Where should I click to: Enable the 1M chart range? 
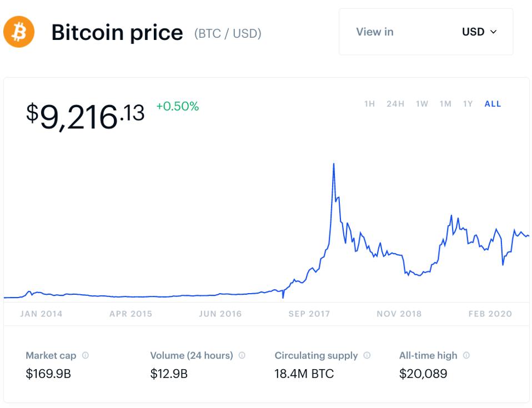click(445, 104)
